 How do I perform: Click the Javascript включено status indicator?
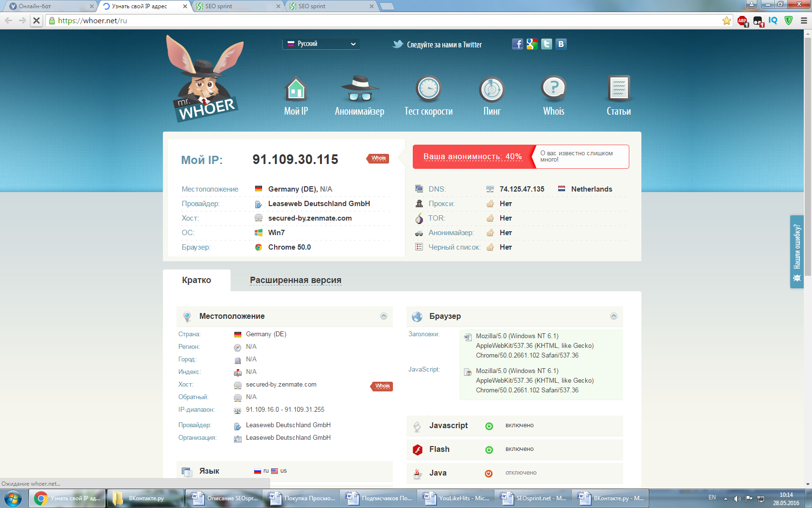point(489,426)
